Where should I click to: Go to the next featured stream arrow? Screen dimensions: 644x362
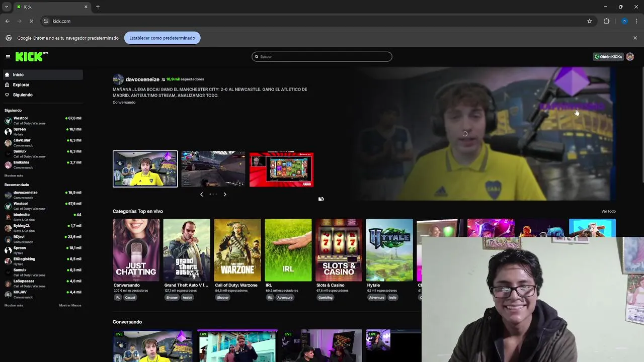point(225,195)
